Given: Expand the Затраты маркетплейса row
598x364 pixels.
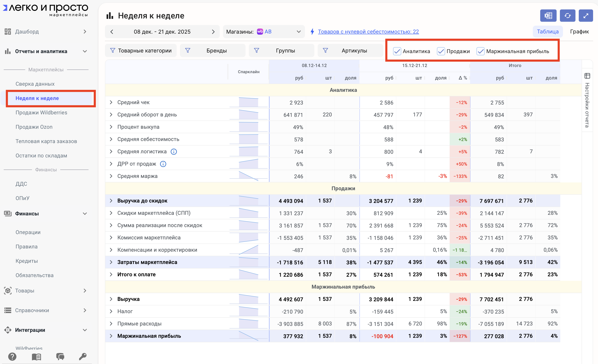Looking at the screenshot, I should (x=111, y=262).
